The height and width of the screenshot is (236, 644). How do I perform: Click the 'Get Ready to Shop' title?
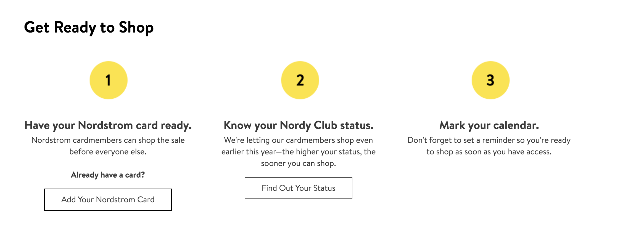point(89,28)
